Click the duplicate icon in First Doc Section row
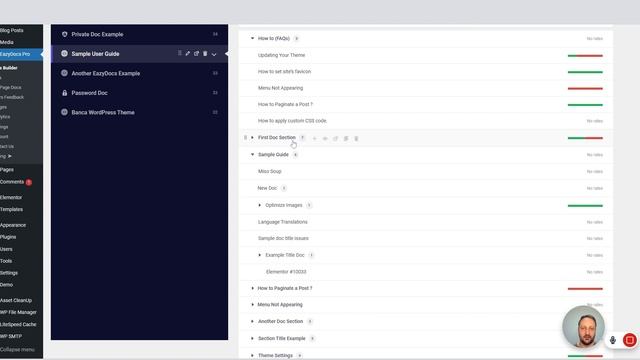 pos(346,138)
